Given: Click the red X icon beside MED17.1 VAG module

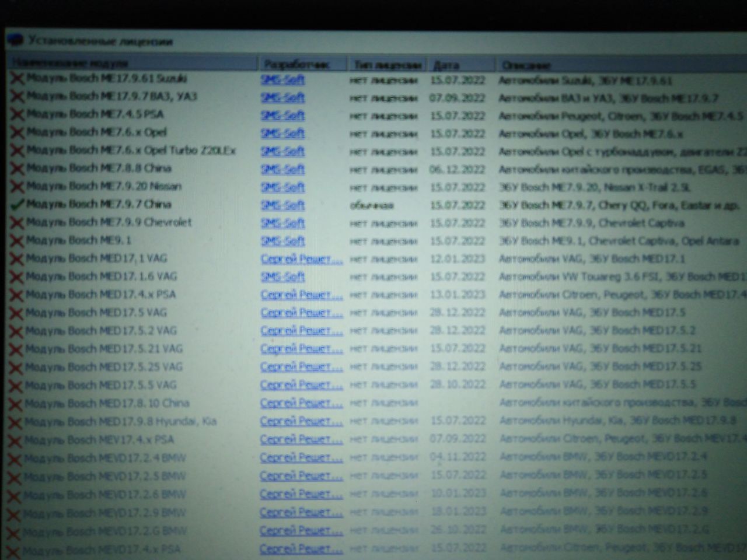Looking at the screenshot, I should (17, 259).
